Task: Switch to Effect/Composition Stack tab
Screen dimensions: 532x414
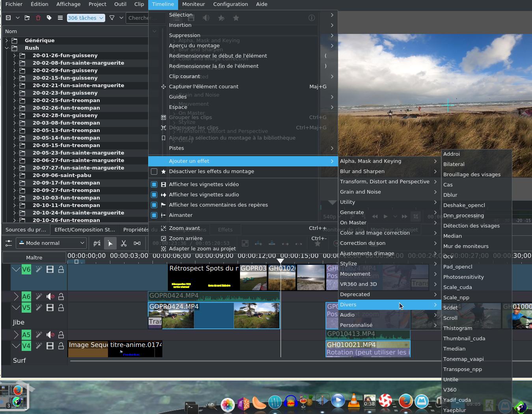Action: pyautogui.click(x=85, y=230)
